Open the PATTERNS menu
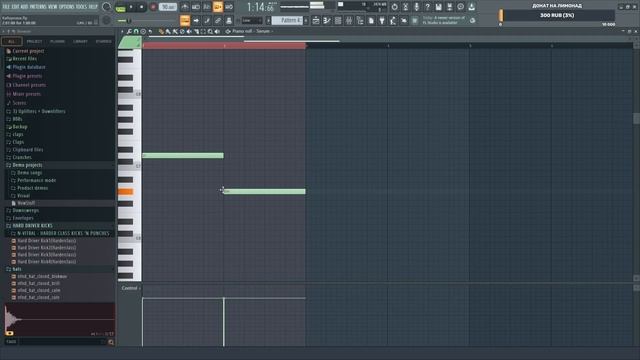Viewport: 640px width, 360px height. click(x=38, y=7)
